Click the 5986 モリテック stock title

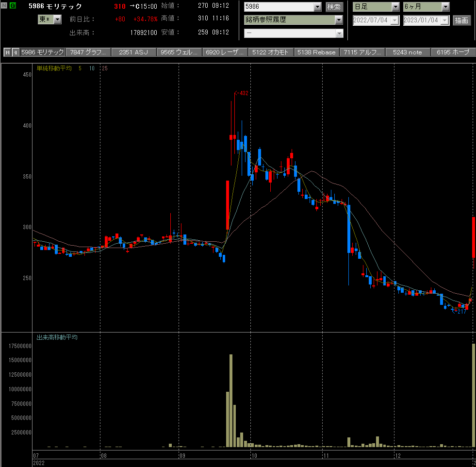pos(55,6)
